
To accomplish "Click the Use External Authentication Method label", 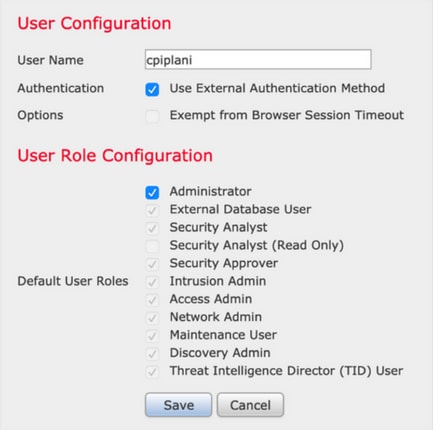I will coord(277,88).
